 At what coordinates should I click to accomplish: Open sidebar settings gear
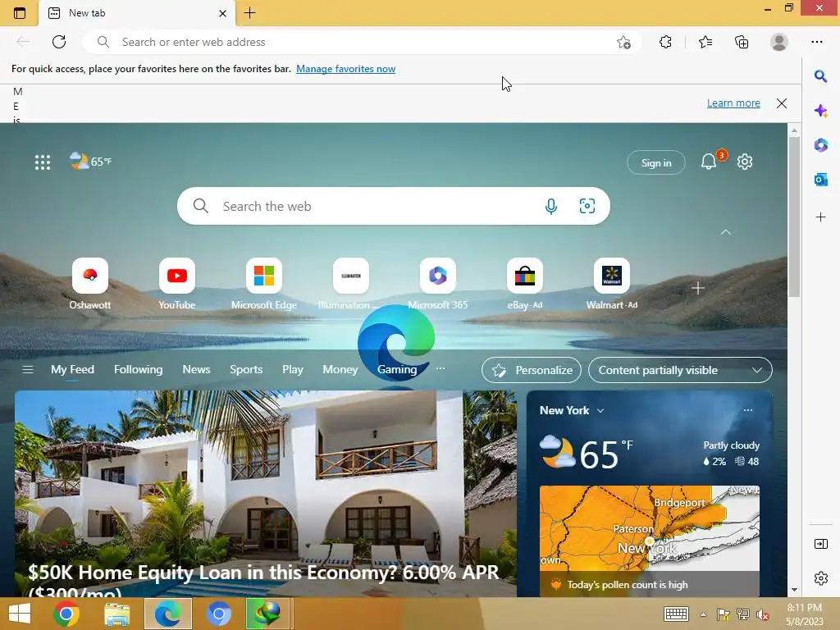point(820,578)
